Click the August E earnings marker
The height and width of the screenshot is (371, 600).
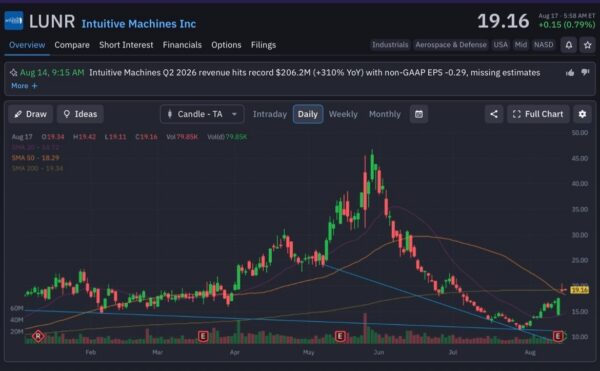558,336
